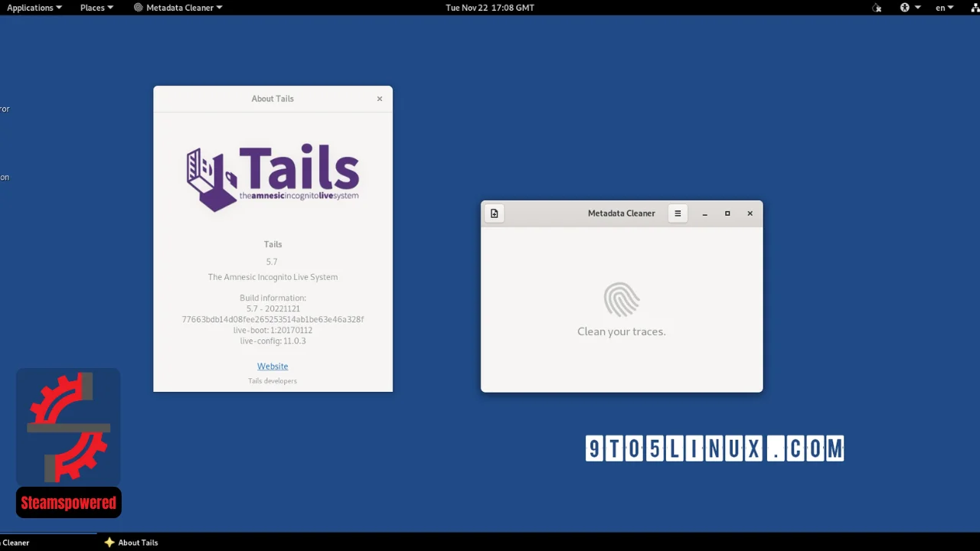Open the Places menu

click(96, 8)
